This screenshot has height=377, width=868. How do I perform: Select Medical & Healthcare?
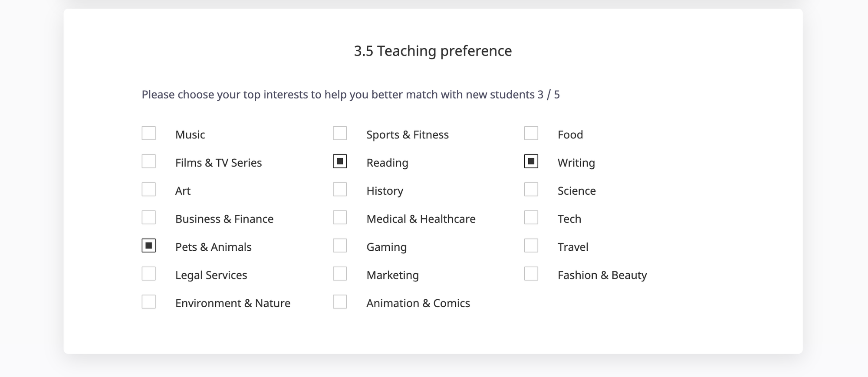340,217
